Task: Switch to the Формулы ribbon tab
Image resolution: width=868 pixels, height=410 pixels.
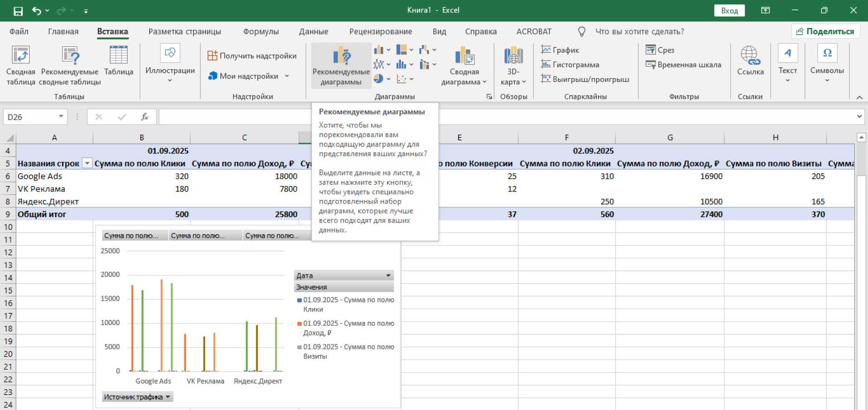Action: coord(260,32)
